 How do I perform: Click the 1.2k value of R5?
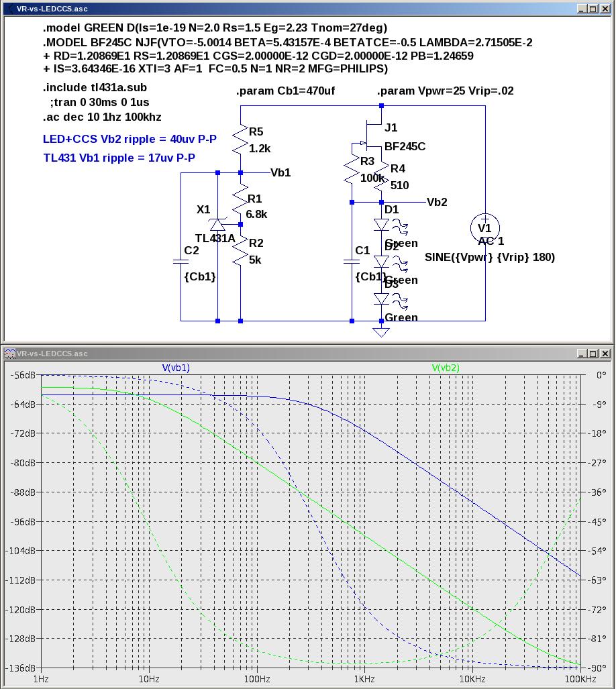point(260,148)
